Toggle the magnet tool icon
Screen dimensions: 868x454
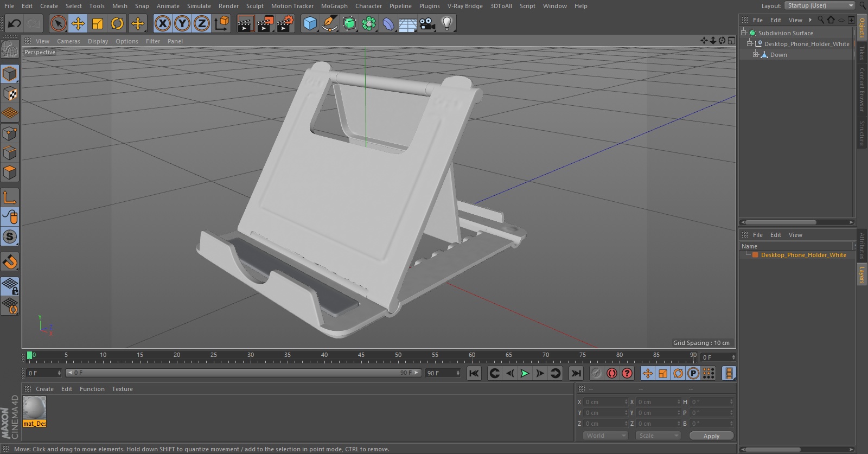pyautogui.click(x=10, y=262)
